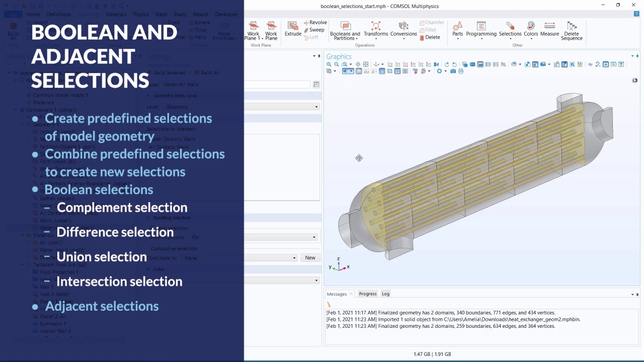Click Delete in the Operations group

point(430,37)
